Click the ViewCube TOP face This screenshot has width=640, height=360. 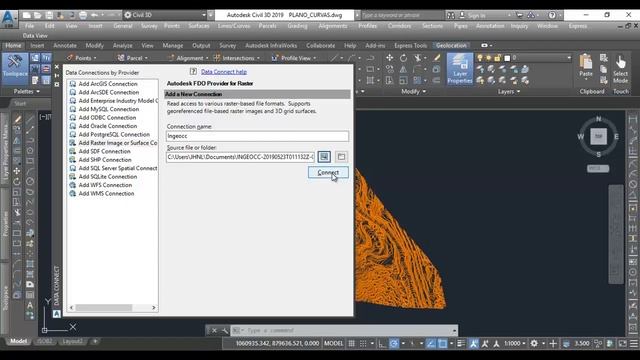point(598,136)
